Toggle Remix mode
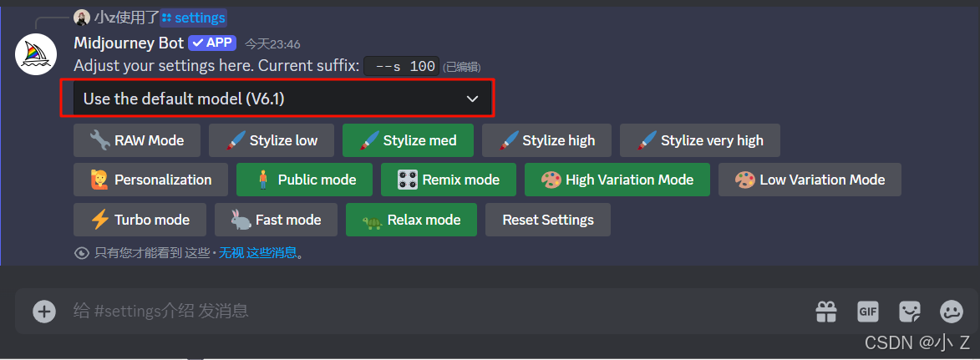The image size is (980, 360). pos(449,180)
